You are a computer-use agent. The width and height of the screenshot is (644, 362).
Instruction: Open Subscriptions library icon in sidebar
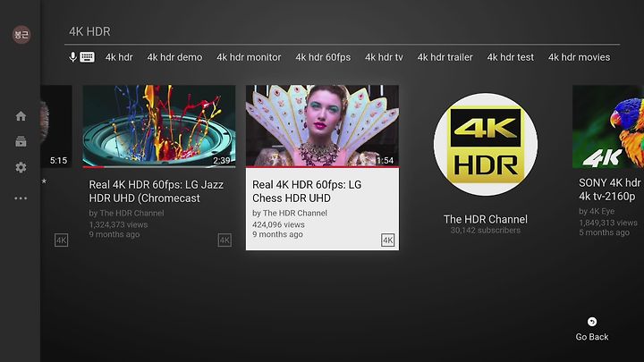tap(21, 141)
